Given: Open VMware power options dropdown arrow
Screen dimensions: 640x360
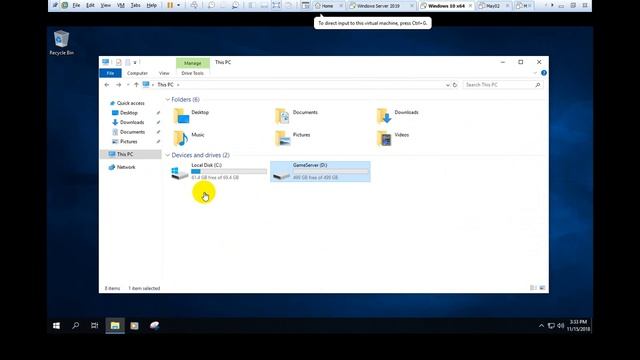Looking at the screenshot, I should tap(178, 5).
